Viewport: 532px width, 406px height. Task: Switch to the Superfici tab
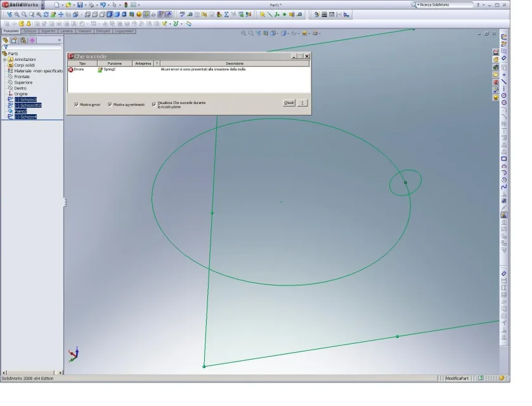48,31
